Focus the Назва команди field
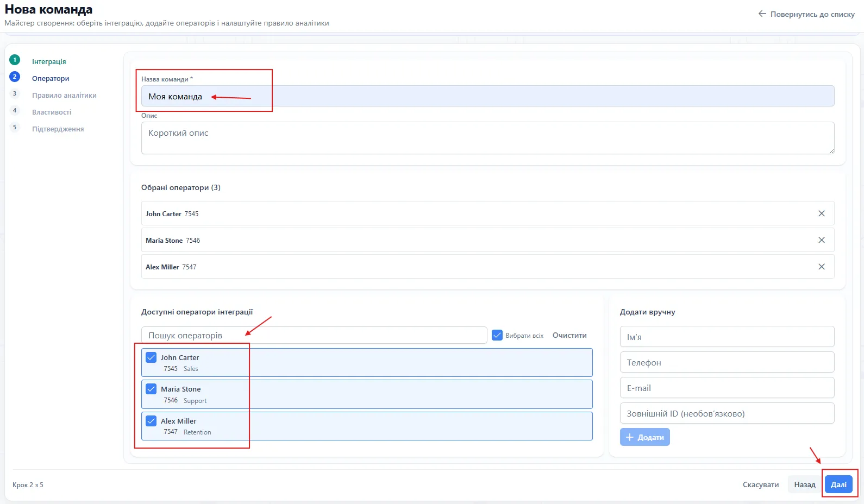The image size is (864, 504). point(487,96)
